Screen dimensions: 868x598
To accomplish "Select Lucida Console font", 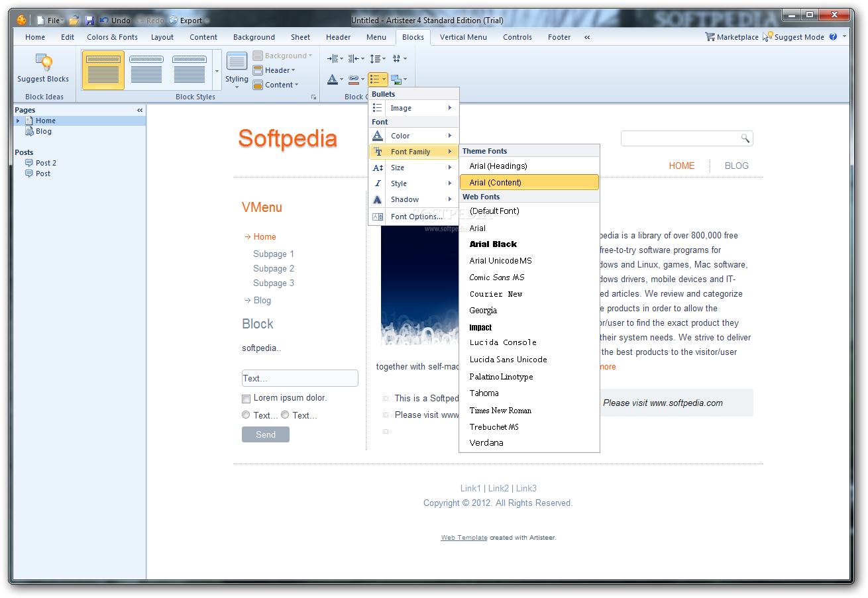I will tap(529, 343).
